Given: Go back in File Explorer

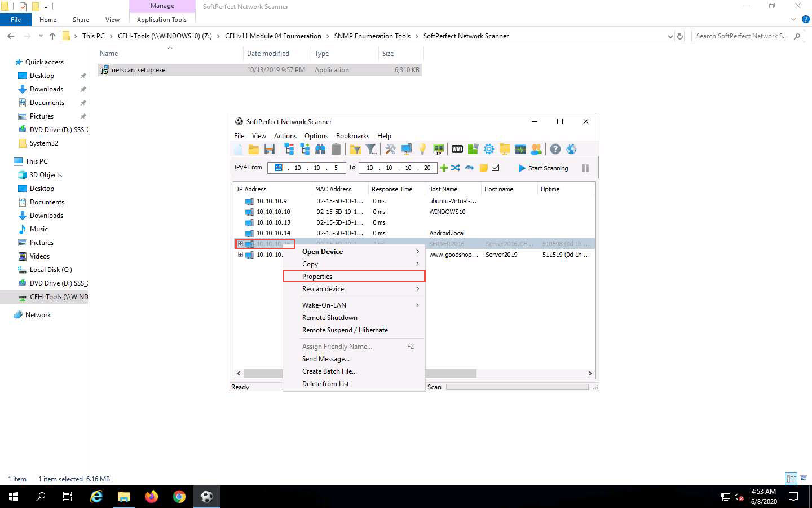Looking at the screenshot, I should 11,36.
